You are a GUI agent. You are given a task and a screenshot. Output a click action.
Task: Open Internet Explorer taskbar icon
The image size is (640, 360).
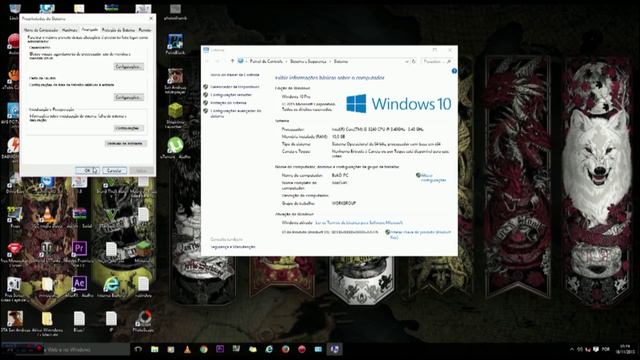[269, 349]
